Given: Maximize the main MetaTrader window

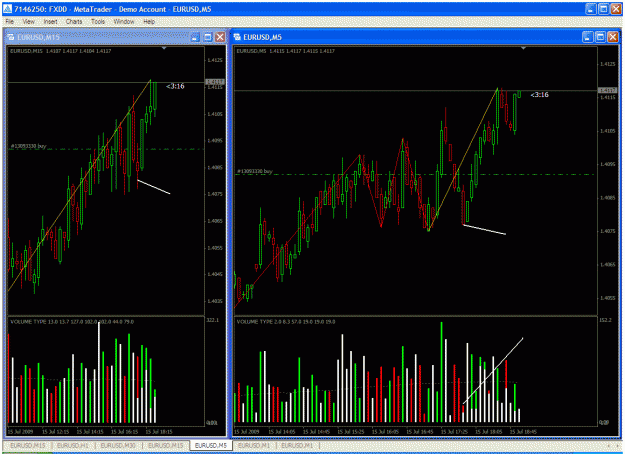Looking at the screenshot, I should click(x=603, y=9).
